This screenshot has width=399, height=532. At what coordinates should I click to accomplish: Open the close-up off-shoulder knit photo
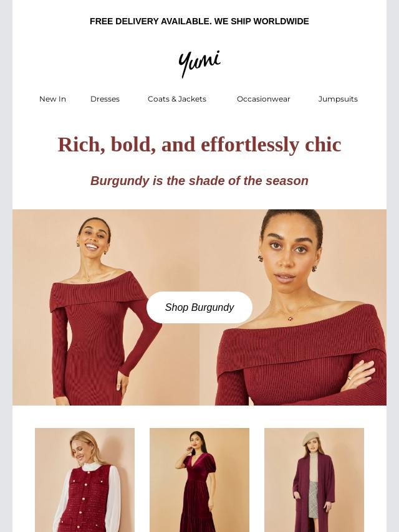tap(293, 307)
